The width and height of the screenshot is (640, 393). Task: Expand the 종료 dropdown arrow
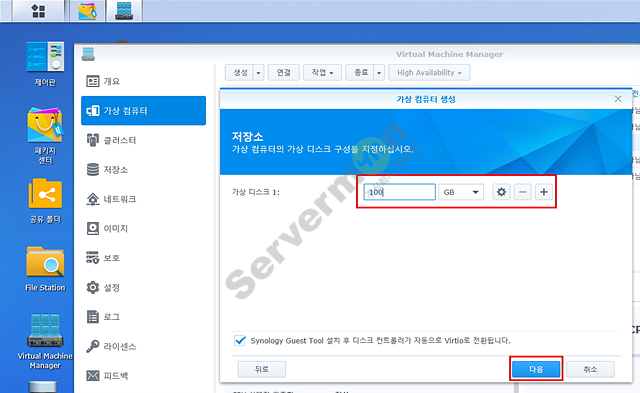[x=379, y=73]
